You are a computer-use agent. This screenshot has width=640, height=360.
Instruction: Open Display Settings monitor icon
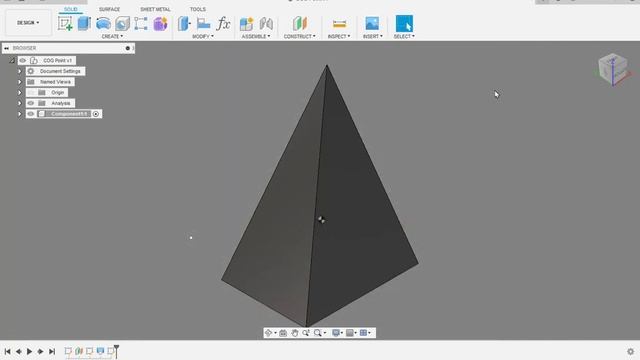(x=336, y=333)
